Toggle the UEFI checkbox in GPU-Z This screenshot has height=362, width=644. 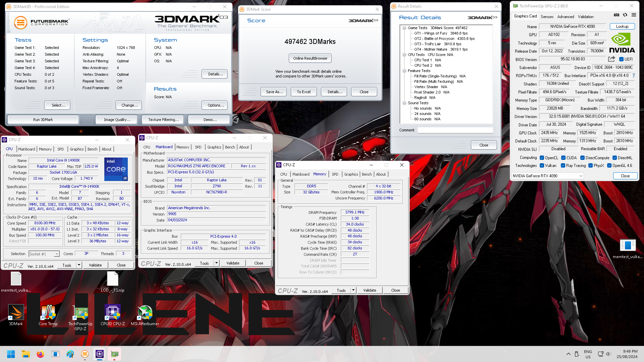pos(621,59)
